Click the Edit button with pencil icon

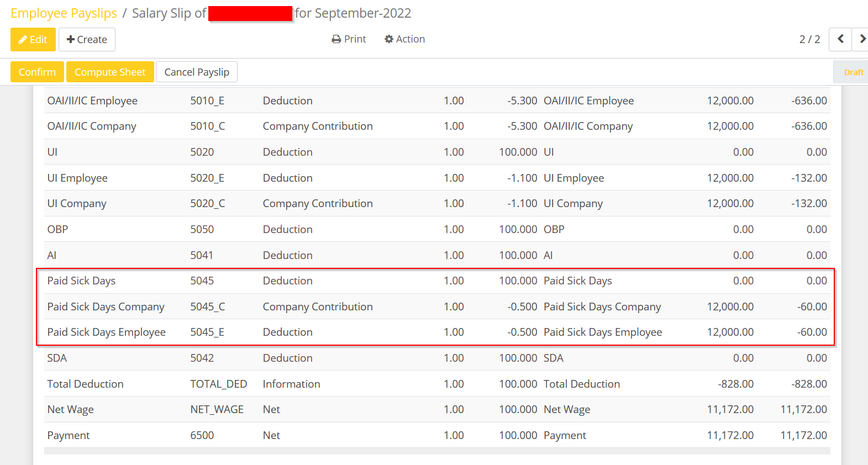33,40
